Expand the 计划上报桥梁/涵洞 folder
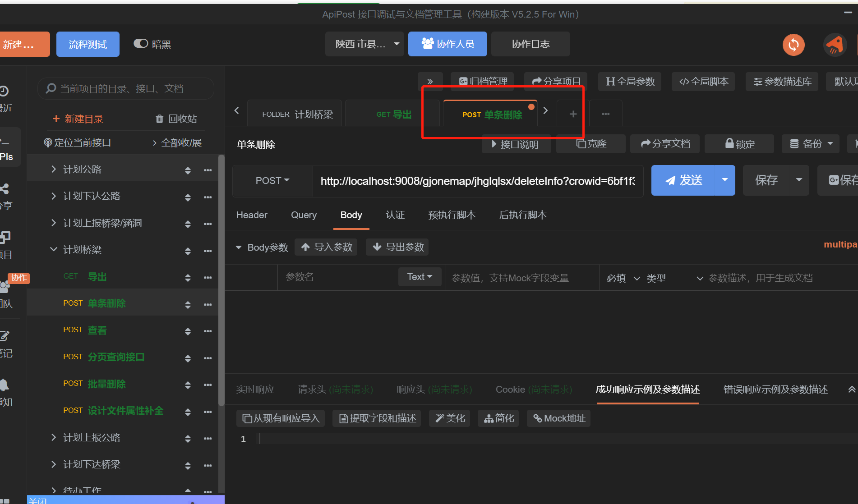The height and width of the screenshot is (504, 858). click(x=54, y=223)
